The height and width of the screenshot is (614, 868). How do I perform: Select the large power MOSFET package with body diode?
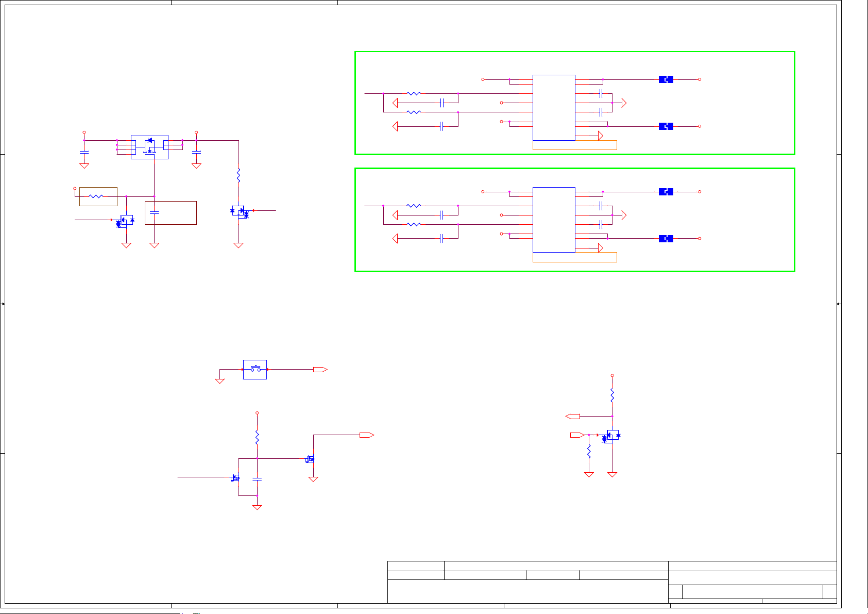tap(149, 147)
